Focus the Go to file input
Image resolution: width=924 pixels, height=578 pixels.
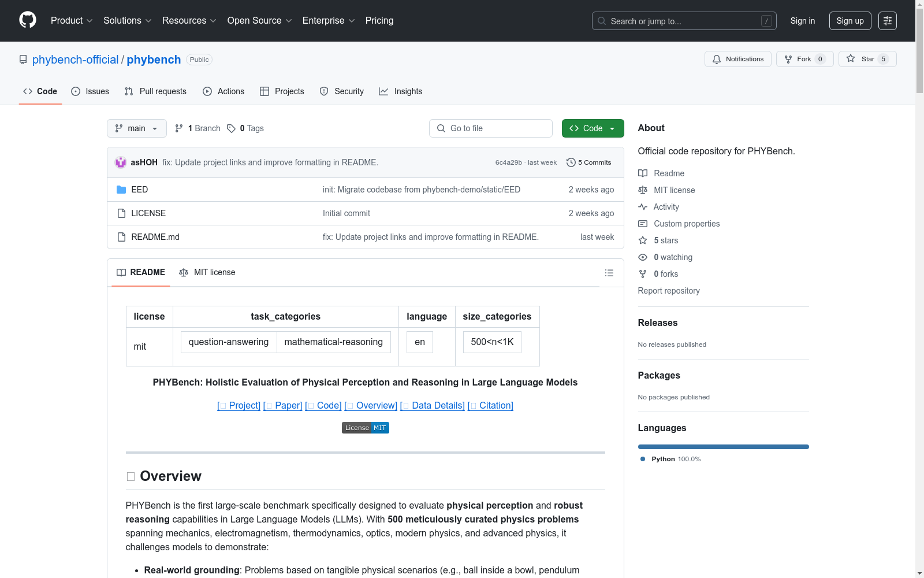[491, 128]
